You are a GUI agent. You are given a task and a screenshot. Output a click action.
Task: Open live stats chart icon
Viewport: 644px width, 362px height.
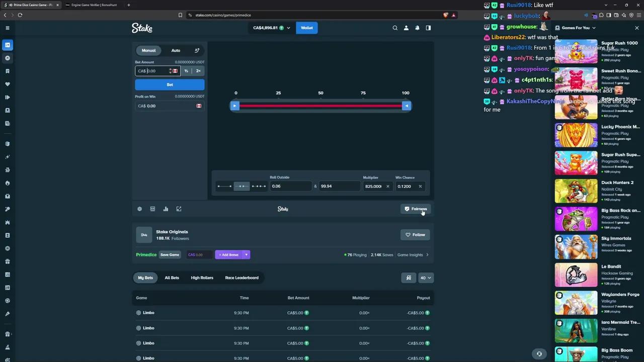[x=166, y=209]
